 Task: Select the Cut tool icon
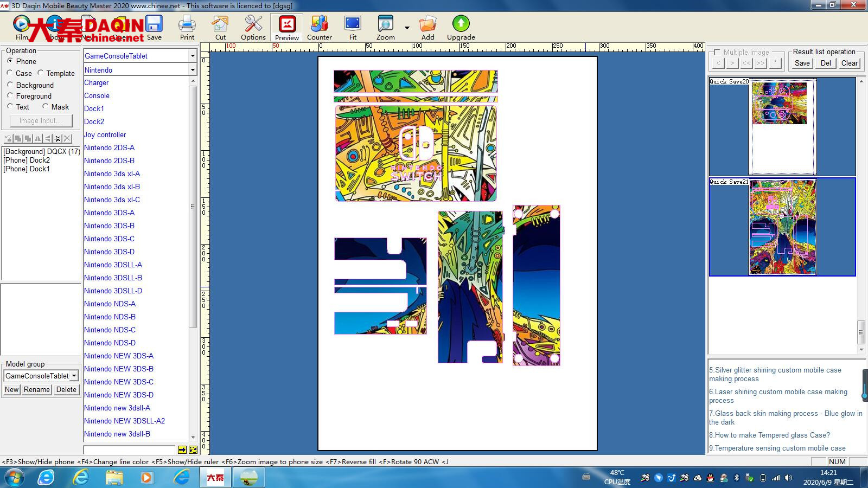220,27
